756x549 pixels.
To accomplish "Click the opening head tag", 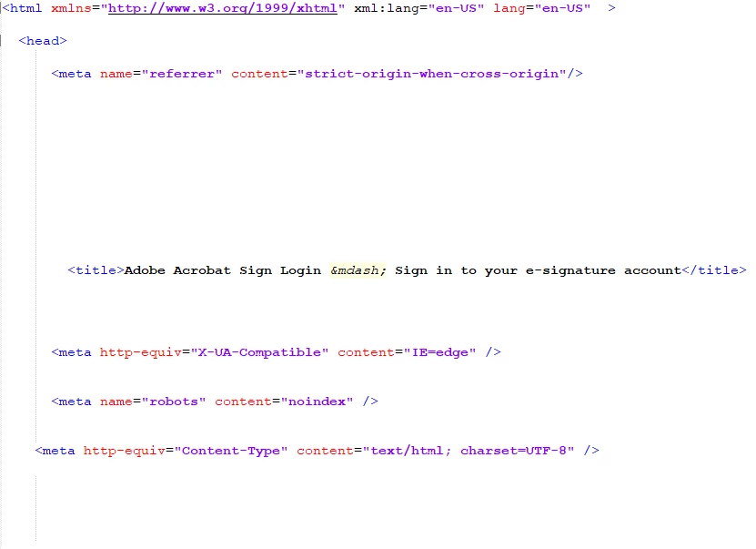I will coord(43,41).
